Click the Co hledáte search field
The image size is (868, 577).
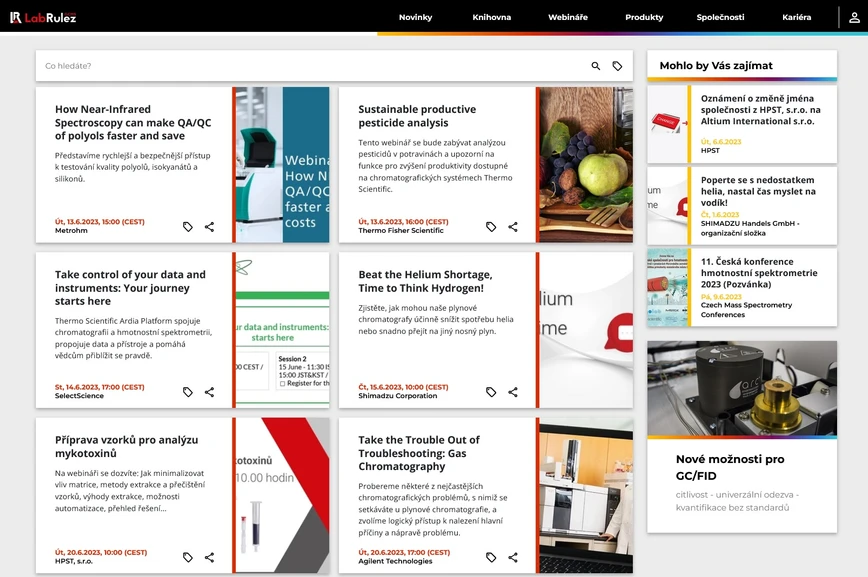(200, 65)
